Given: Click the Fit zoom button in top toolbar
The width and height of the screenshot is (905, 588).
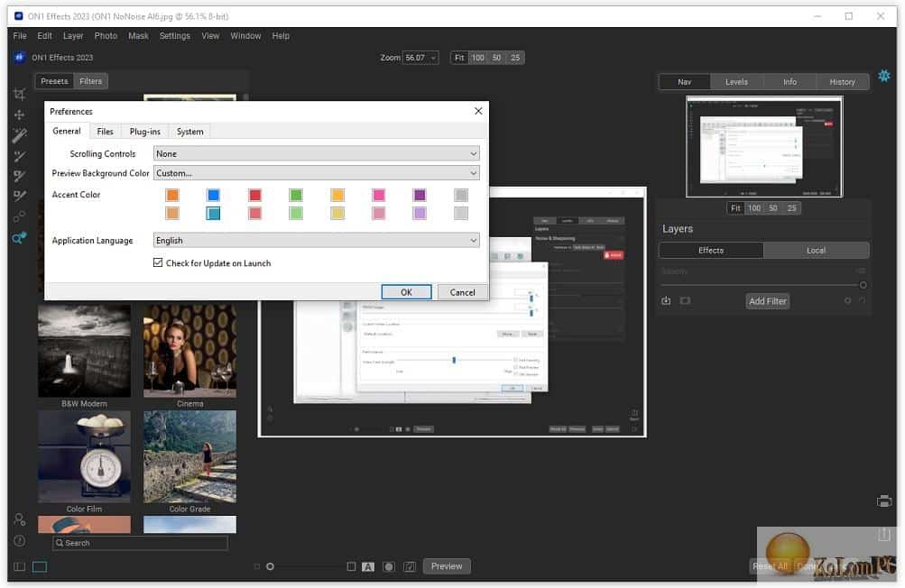Looking at the screenshot, I should point(459,58).
